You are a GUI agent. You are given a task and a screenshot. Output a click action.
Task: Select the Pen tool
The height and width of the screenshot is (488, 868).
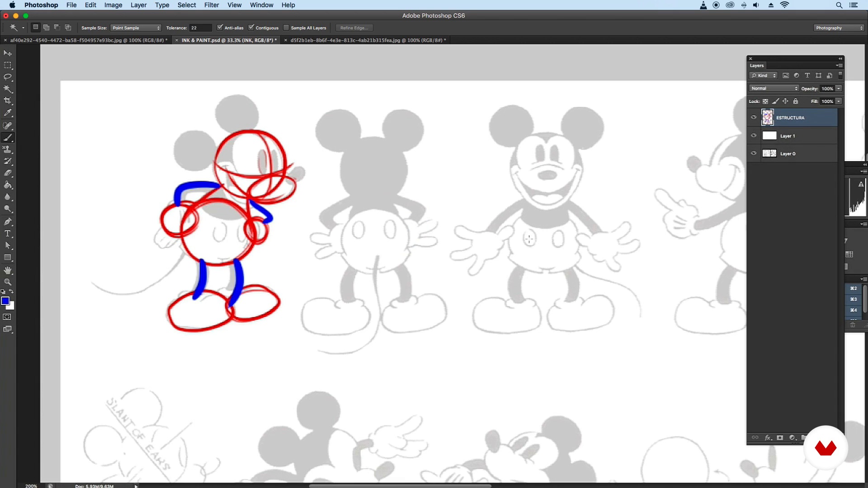[8, 221]
